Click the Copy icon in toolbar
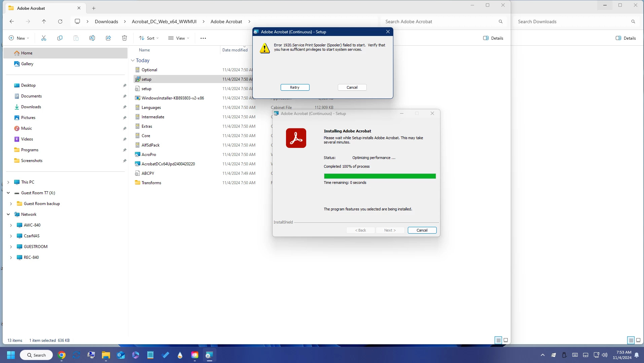The width and height of the screenshot is (644, 363). coord(60,38)
